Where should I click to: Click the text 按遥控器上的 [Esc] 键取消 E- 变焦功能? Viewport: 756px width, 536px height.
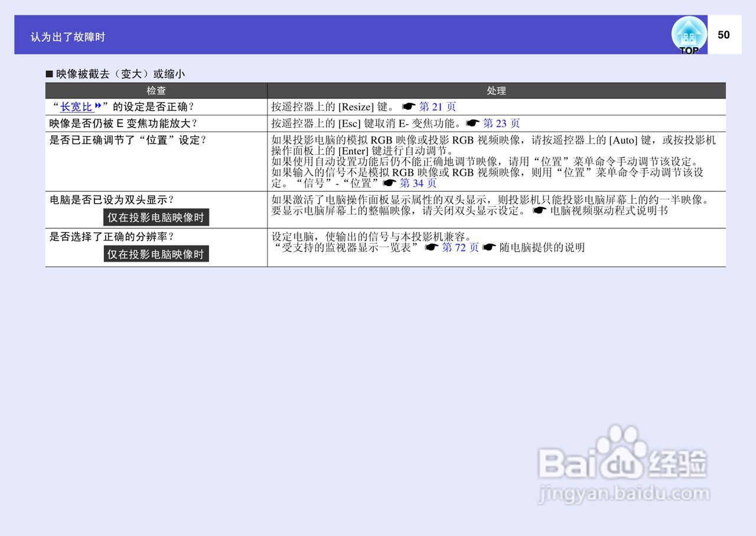click(366, 124)
